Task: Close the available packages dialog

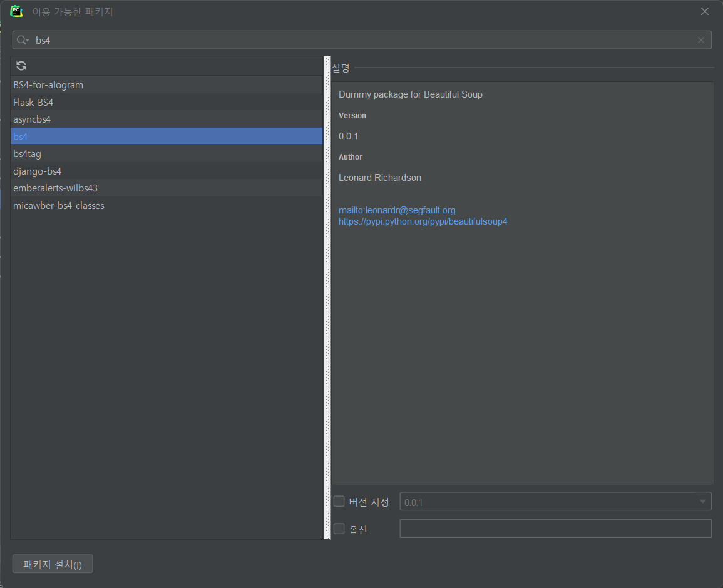Action: (705, 11)
